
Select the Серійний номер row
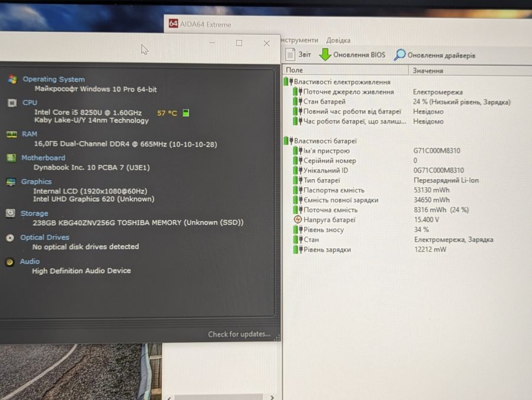407,161
